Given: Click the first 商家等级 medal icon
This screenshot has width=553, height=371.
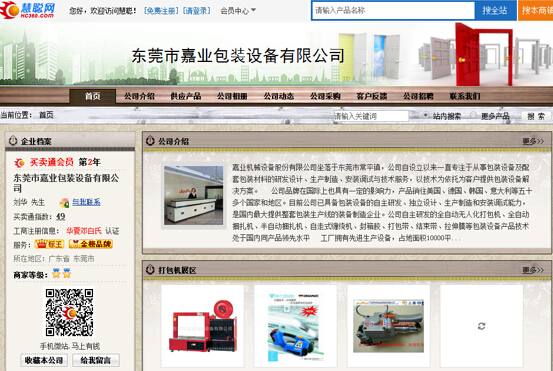Looking at the screenshot, I should (x=56, y=273).
